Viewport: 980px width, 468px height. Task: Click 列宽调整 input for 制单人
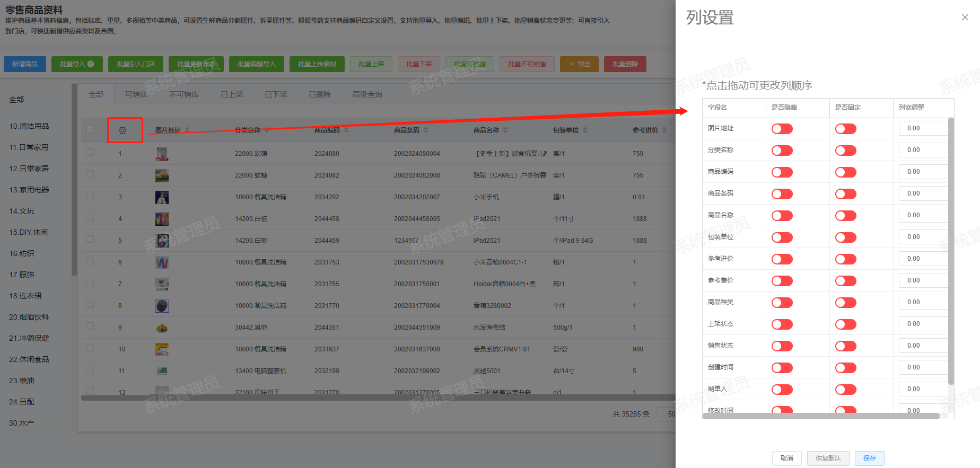point(923,389)
